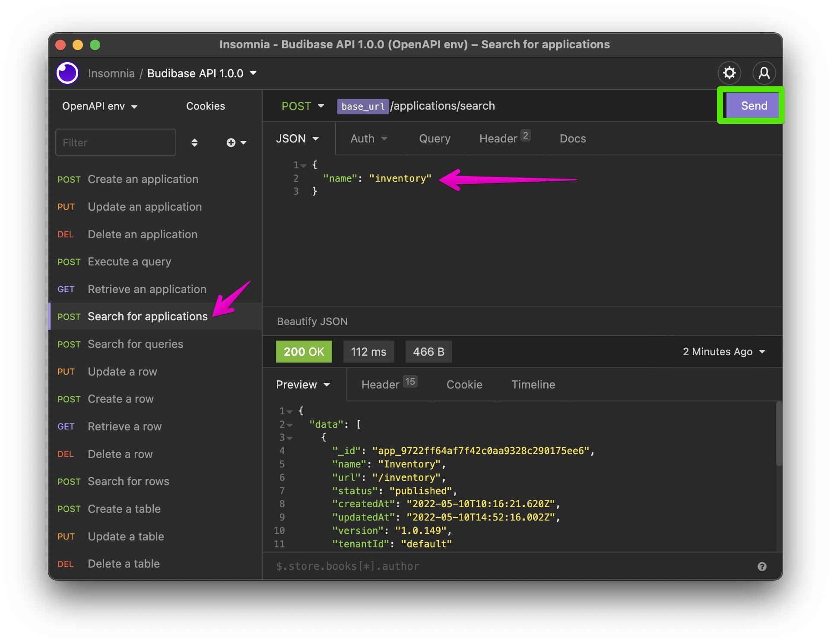
Task: Select Create an application request
Action: pyautogui.click(x=155, y=179)
